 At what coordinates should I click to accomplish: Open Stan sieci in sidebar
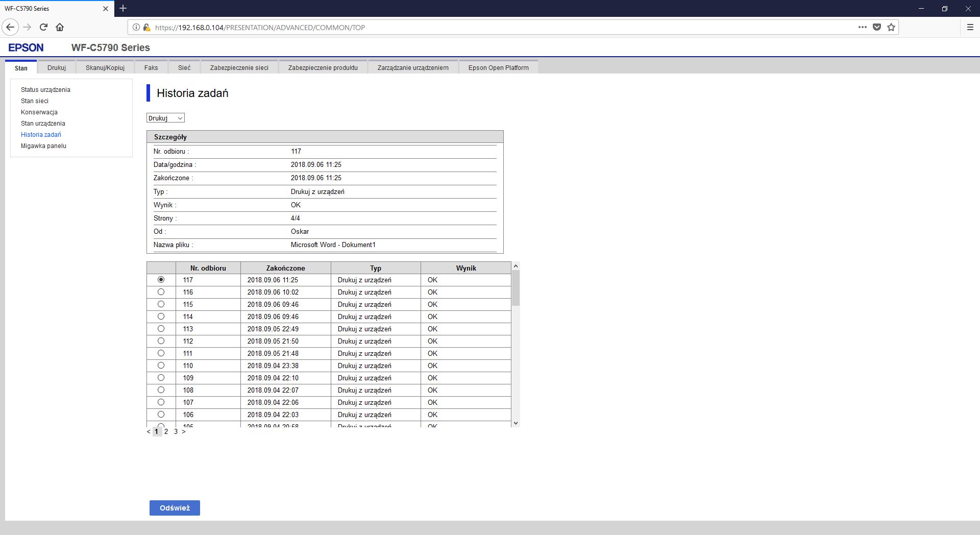pyautogui.click(x=35, y=101)
